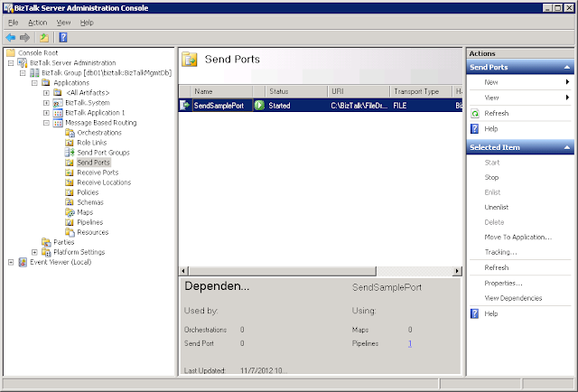Viewport: 578px width, 392px height.
Task: Click the Help question mark toolbar icon
Action: (x=63, y=37)
